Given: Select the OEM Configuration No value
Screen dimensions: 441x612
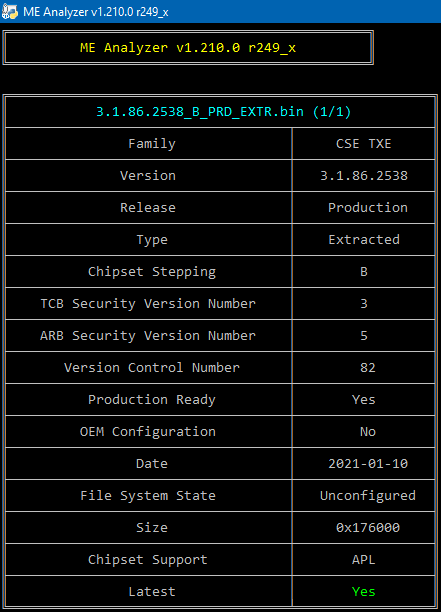Looking at the screenshot, I should [x=368, y=432].
